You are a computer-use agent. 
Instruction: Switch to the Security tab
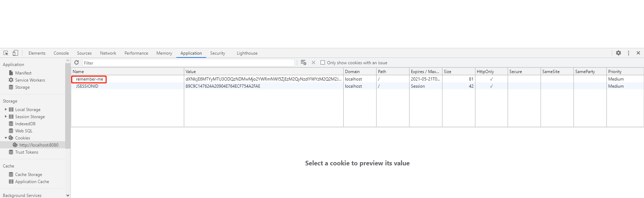218,53
